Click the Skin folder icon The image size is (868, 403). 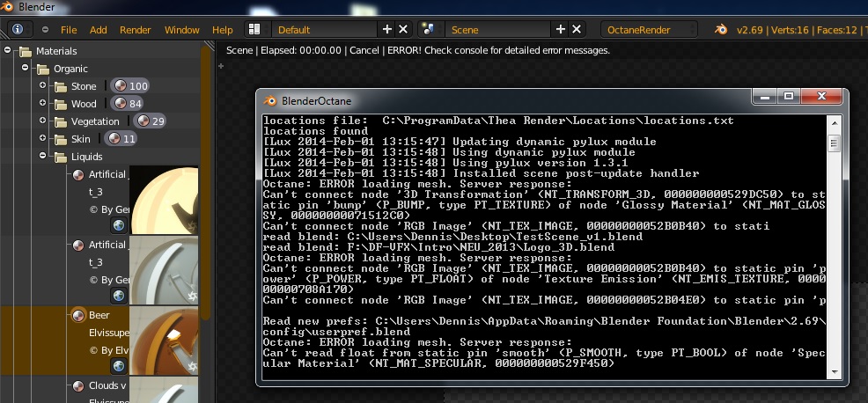61,140
